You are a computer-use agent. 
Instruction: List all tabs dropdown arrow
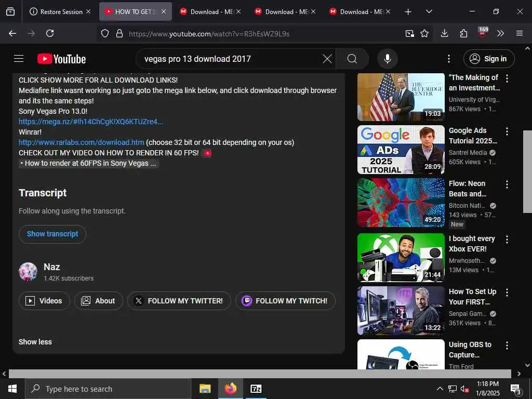point(429,11)
